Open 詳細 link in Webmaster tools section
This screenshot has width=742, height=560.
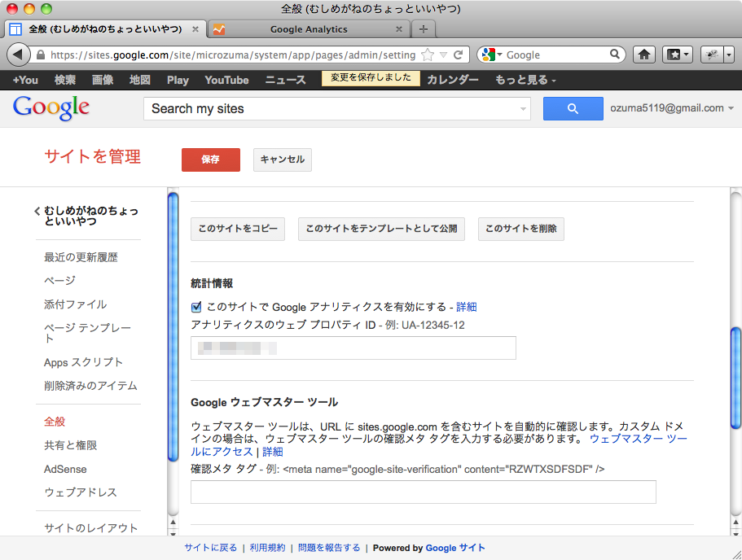273,452
